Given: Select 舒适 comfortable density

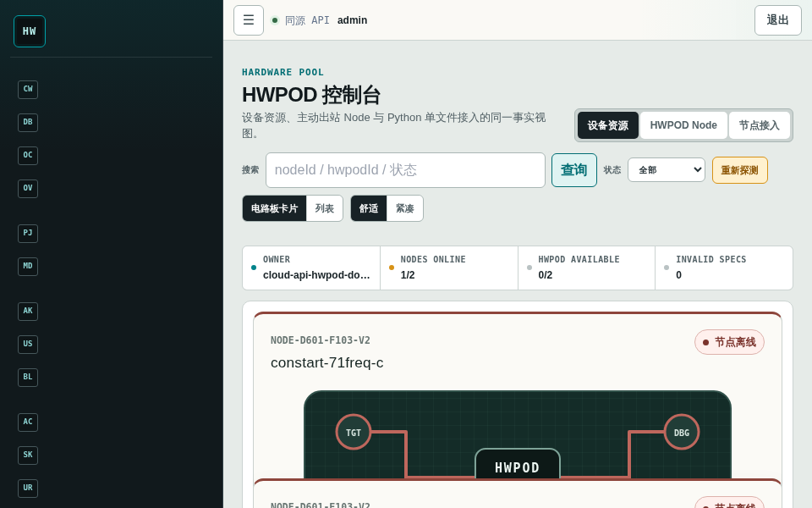Looking at the screenshot, I should (x=369, y=208).
